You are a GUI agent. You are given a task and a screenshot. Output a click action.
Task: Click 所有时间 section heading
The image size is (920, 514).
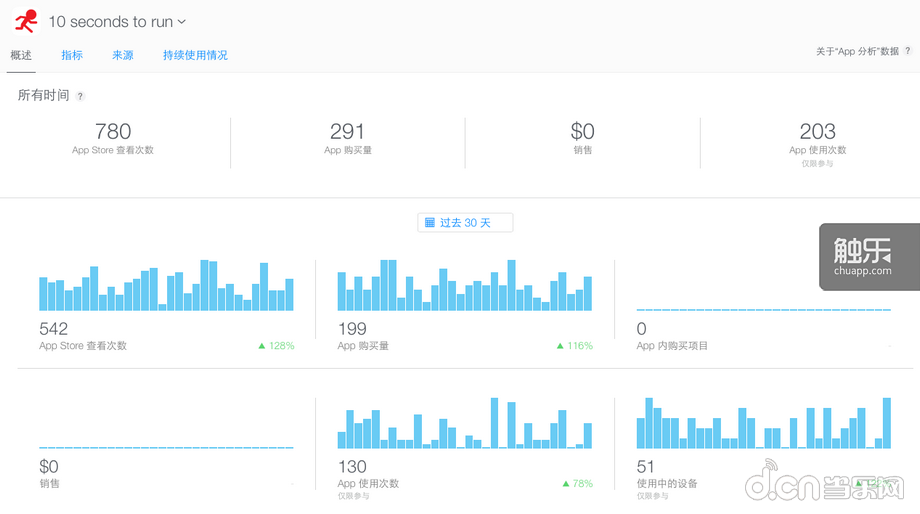[43, 95]
